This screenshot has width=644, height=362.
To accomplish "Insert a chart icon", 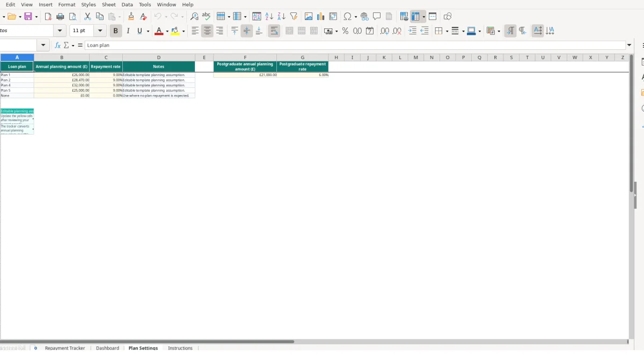I will (321, 17).
